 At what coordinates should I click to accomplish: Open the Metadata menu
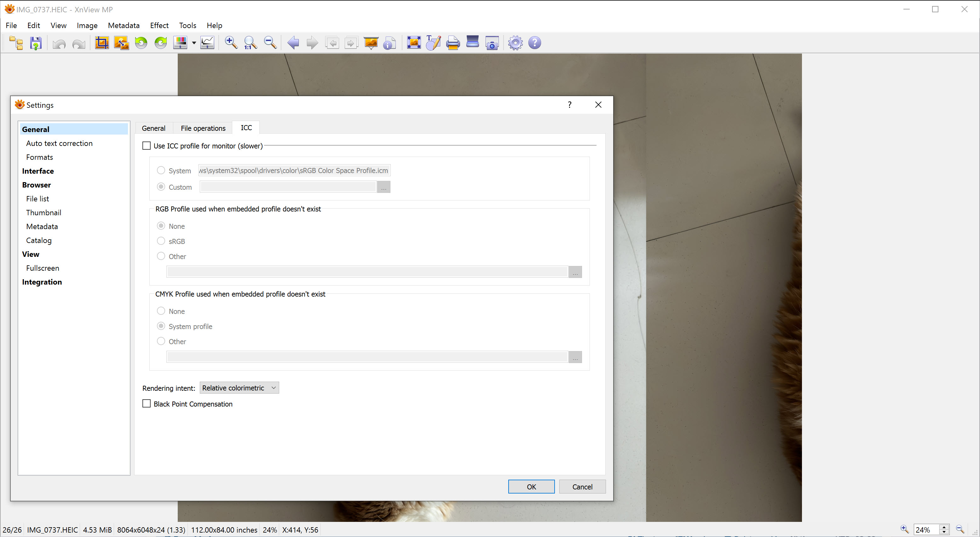pos(124,26)
